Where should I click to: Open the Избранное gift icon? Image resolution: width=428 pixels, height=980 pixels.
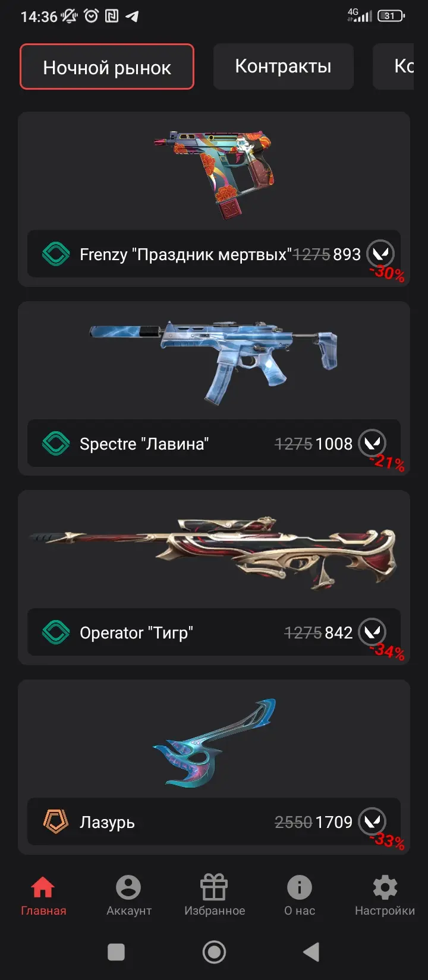(214, 888)
